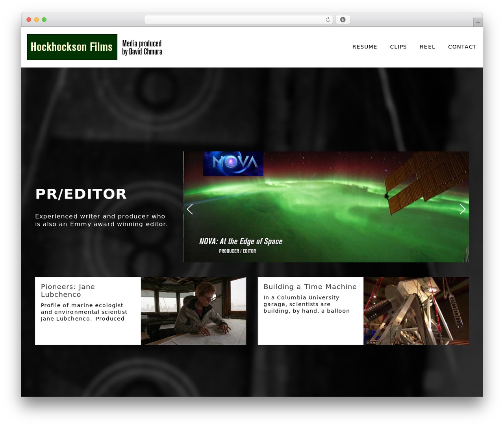Click the Experienced writer and producer text
Viewport: 504px width, 427px height.
[x=101, y=220]
